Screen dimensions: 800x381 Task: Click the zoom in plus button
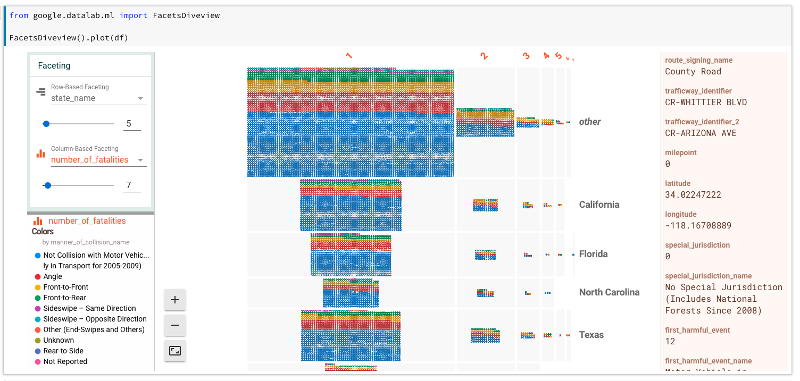175,300
